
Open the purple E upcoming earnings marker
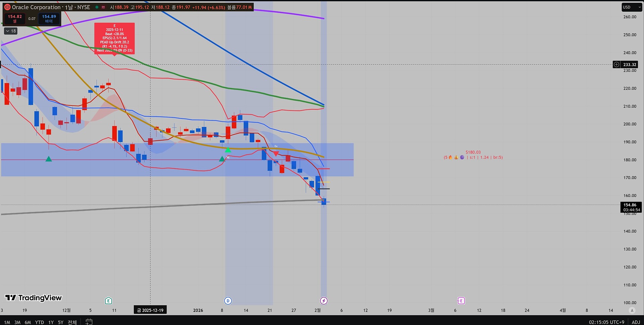tap(461, 301)
